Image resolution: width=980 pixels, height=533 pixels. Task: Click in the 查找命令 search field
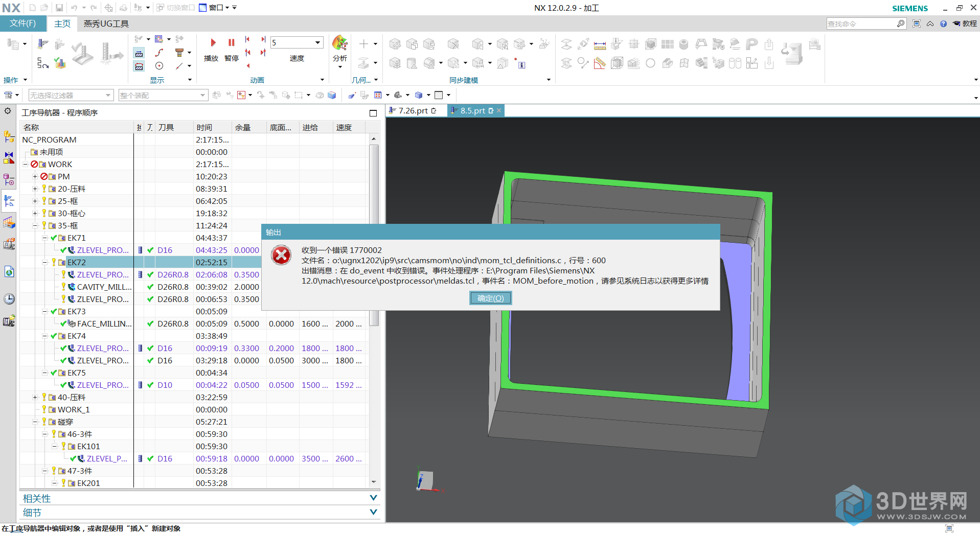point(861,24)
